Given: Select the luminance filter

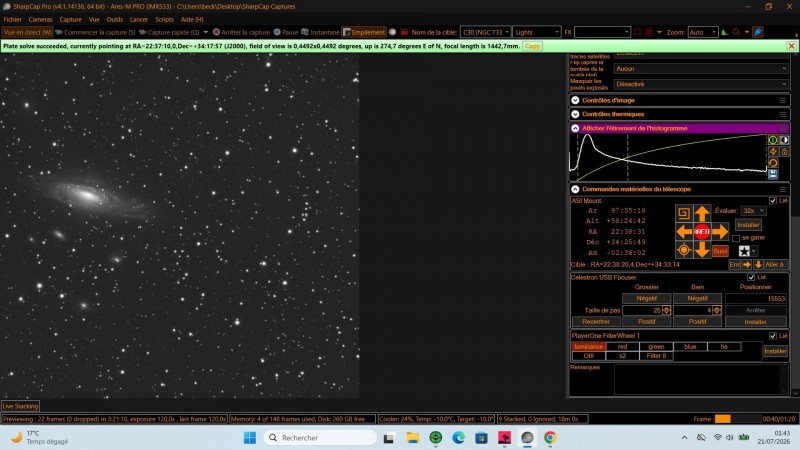Looking at the screenshot, I should [x=588, y=346].
